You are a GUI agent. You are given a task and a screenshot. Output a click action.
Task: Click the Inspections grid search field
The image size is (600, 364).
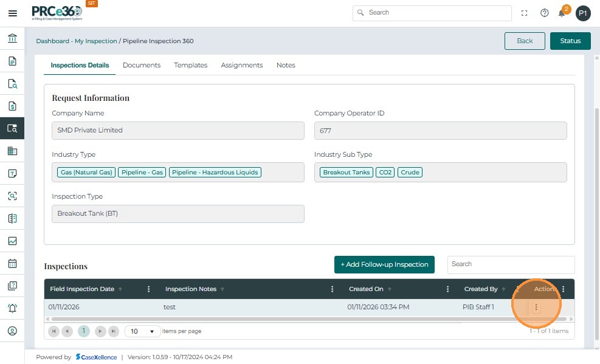tap(510, 264)
